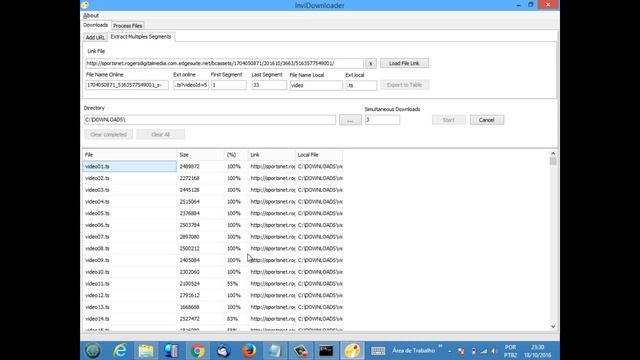Click the Área de Trabalho taskbar toolbar
Viewport: 640px width, 360px height.
tap(413, 351)
